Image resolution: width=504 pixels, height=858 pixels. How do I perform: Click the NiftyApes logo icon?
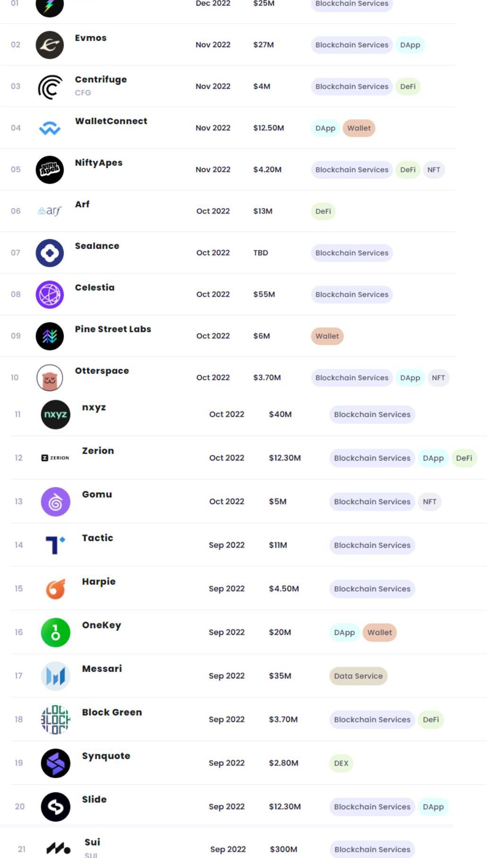pos(50,170)
